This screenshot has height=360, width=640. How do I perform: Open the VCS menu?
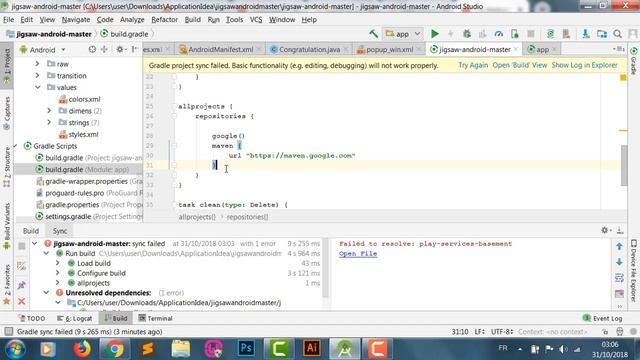pos(256,20)
